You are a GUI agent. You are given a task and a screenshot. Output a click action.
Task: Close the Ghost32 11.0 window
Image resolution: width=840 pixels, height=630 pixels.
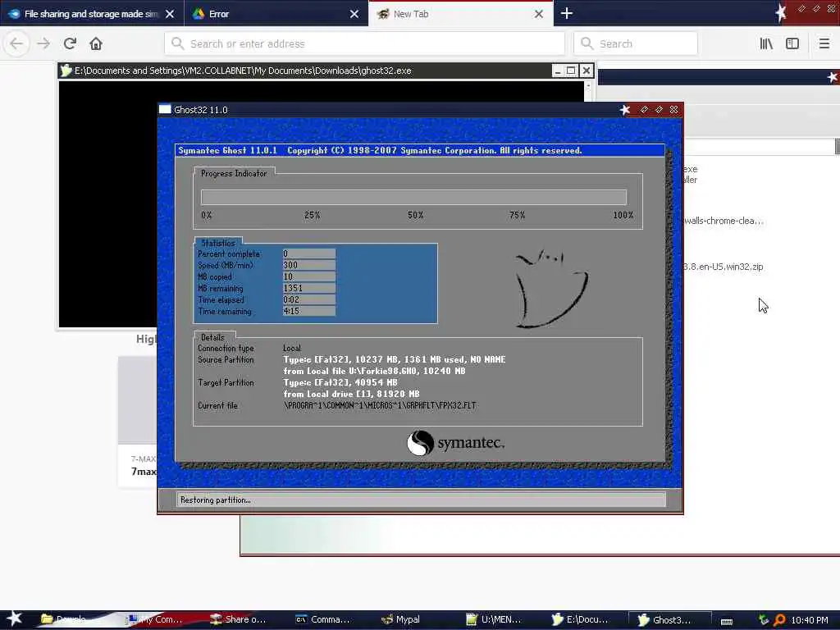pos(674,110)
